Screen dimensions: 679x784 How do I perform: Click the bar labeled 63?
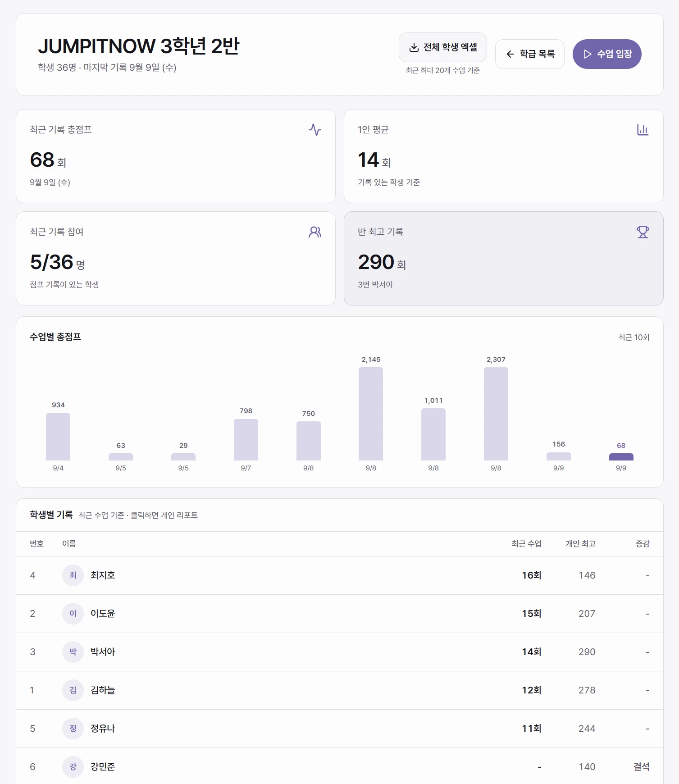121,457
